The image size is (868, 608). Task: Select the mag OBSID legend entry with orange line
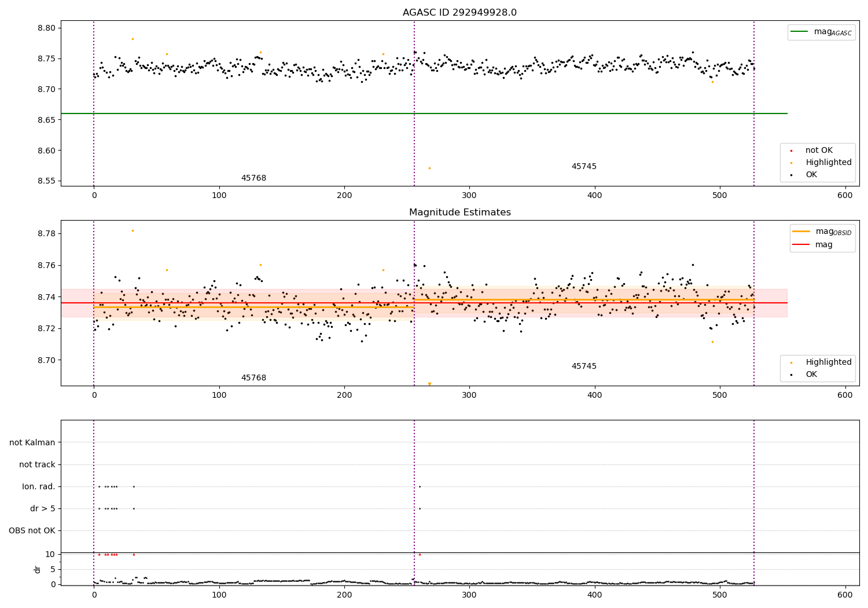pos(822,232)
